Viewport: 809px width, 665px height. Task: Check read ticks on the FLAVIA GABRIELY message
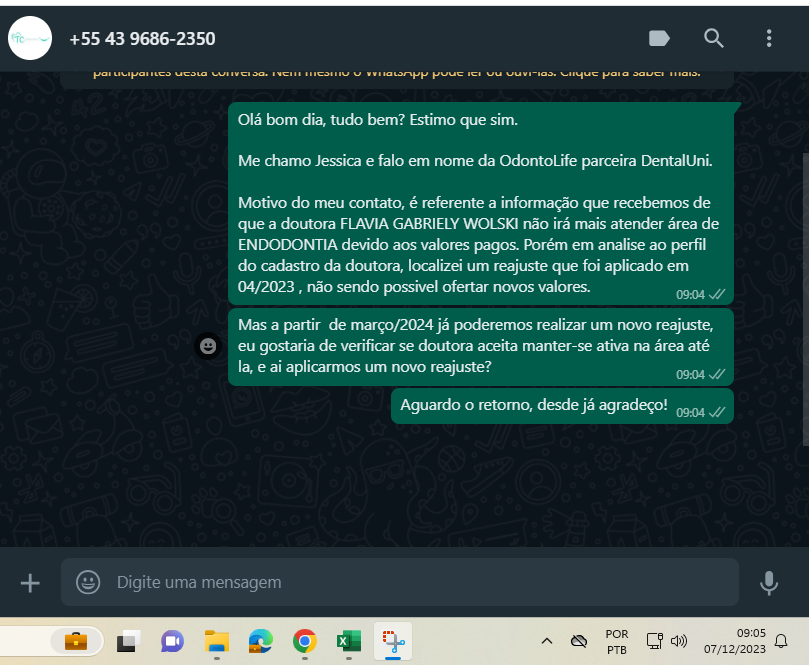point(717,294)
